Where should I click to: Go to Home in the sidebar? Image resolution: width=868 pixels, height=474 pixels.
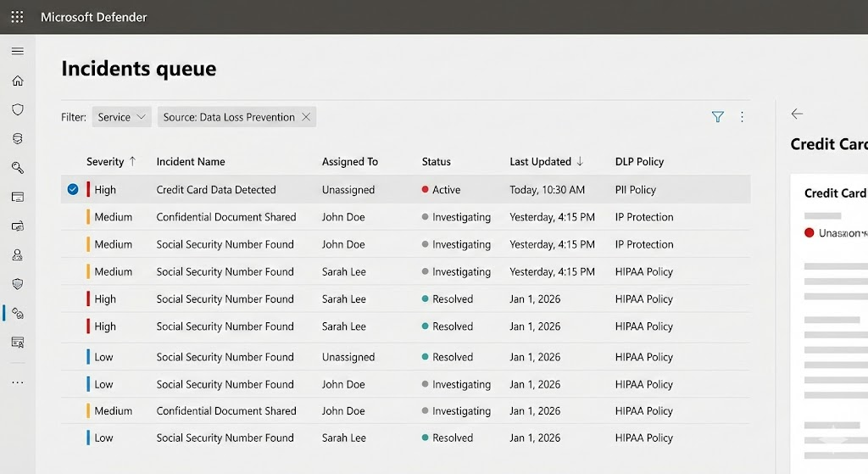17,81
